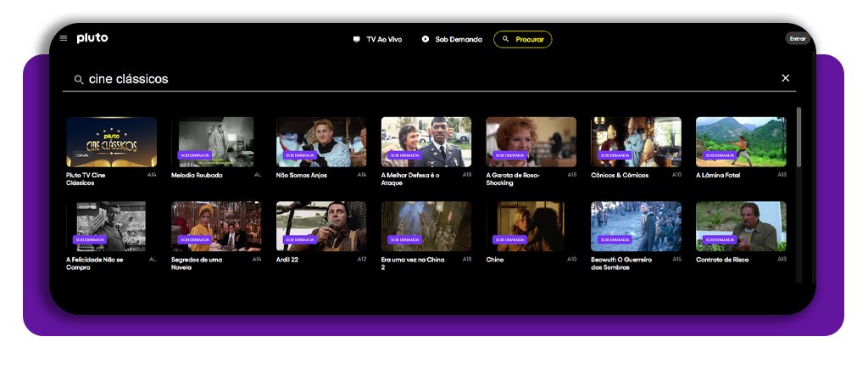Open Chino movie thumbnail

coord(531,227)
